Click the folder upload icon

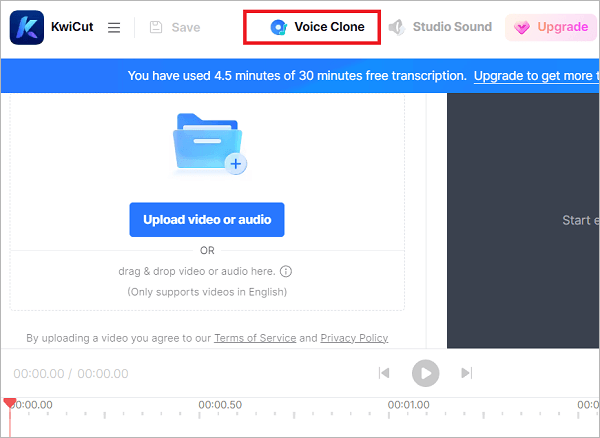(x=210, y=144)
